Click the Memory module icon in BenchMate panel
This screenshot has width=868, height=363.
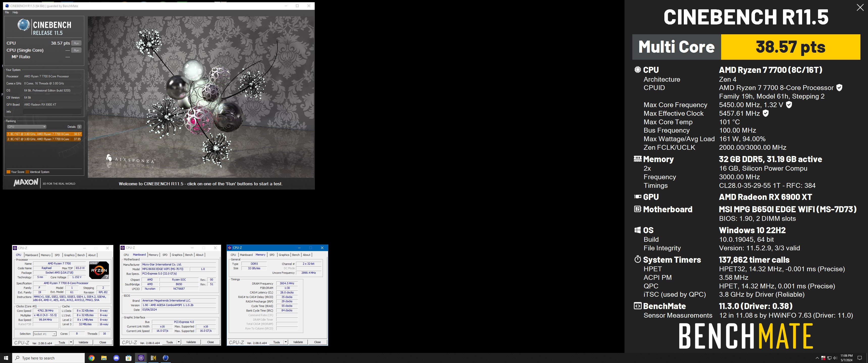point(638,159)
